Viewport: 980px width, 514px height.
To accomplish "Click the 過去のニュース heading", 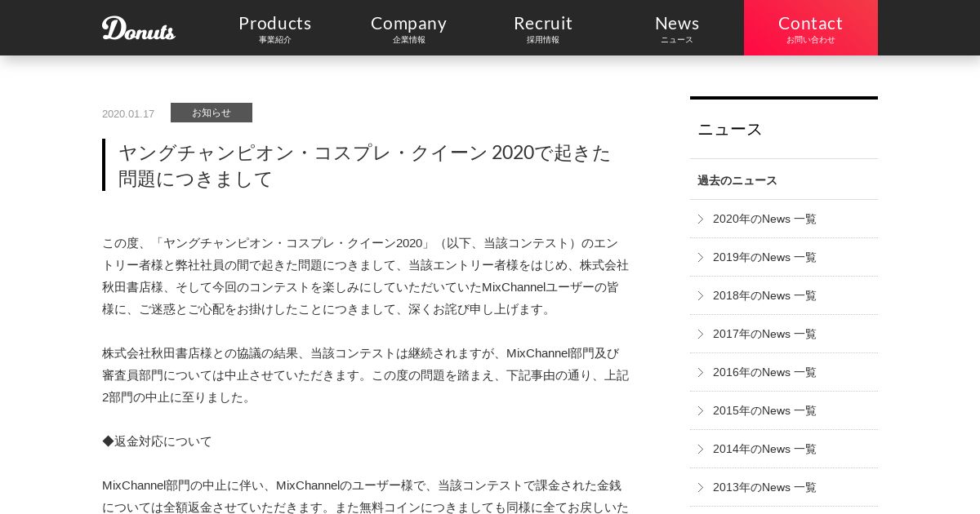I will tap(737, 180).
